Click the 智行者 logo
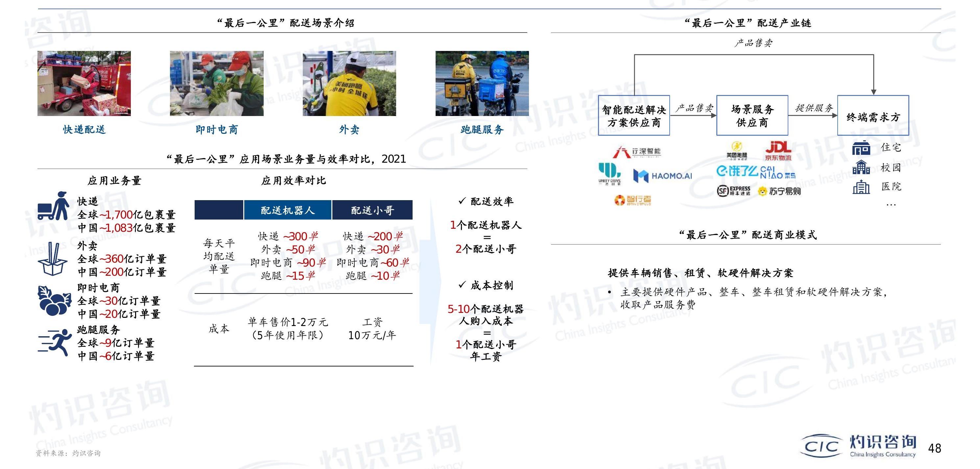 [x=633, y=200]
